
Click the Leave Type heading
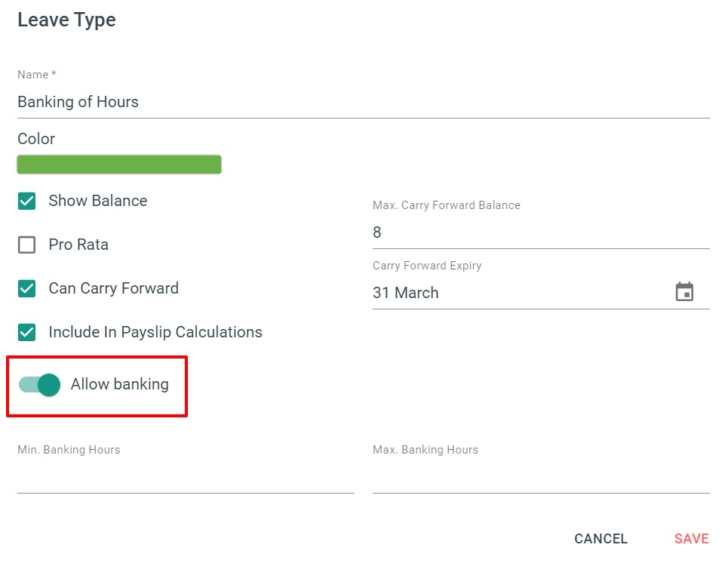click(66, 20)
